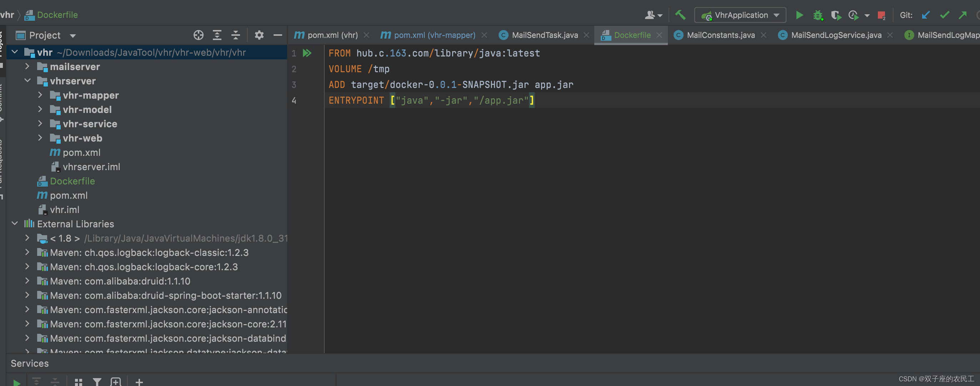Select file in Project with crosshair icon
The width and height of the screenshot is (980, 386).
point(198,35)
